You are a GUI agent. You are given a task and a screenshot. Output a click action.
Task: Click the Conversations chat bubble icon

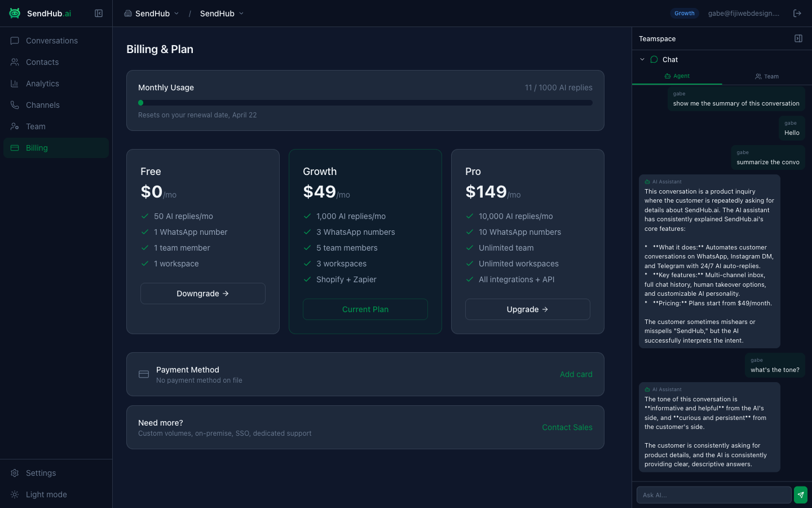15,41
